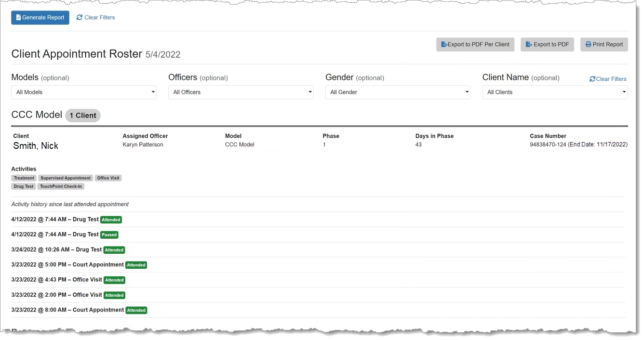Click the Export to PDF button
This screenshot has height=340, width=644.
(547, 44)
